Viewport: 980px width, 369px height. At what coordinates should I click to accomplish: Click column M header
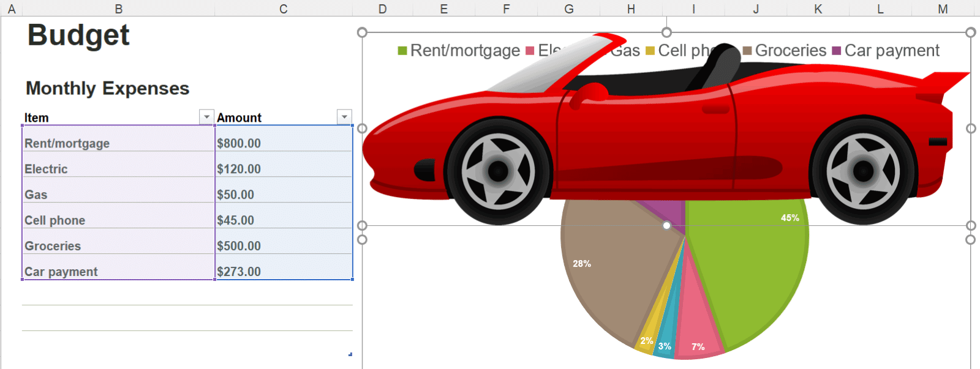click(x=943, y=9)
